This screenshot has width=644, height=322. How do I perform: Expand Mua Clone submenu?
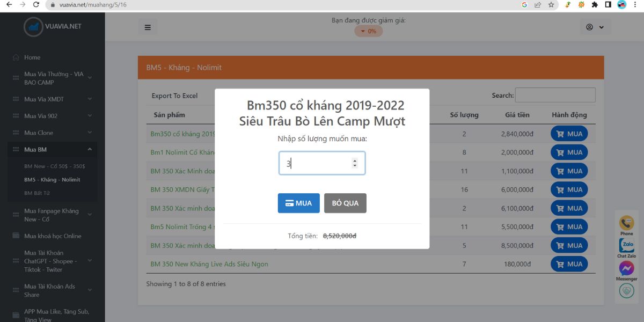pyautogui.click(x=52, y=133)
